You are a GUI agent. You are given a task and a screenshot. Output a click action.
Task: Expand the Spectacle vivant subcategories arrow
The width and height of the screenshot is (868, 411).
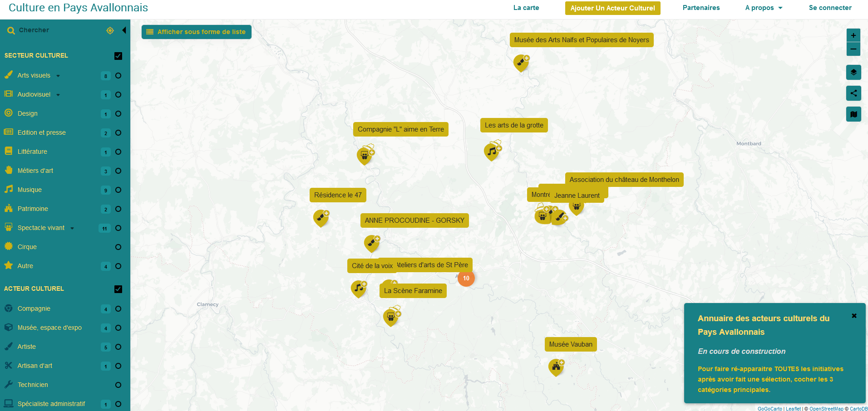(72, 228)
